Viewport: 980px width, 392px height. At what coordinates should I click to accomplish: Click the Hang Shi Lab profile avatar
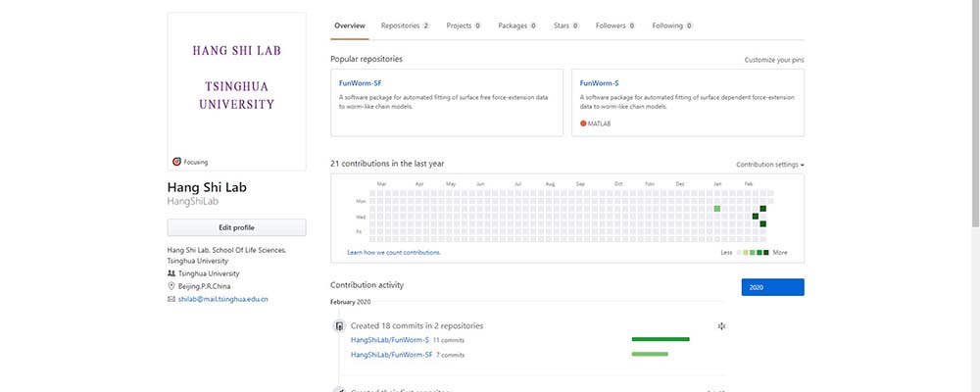click(x=236, y=90)
